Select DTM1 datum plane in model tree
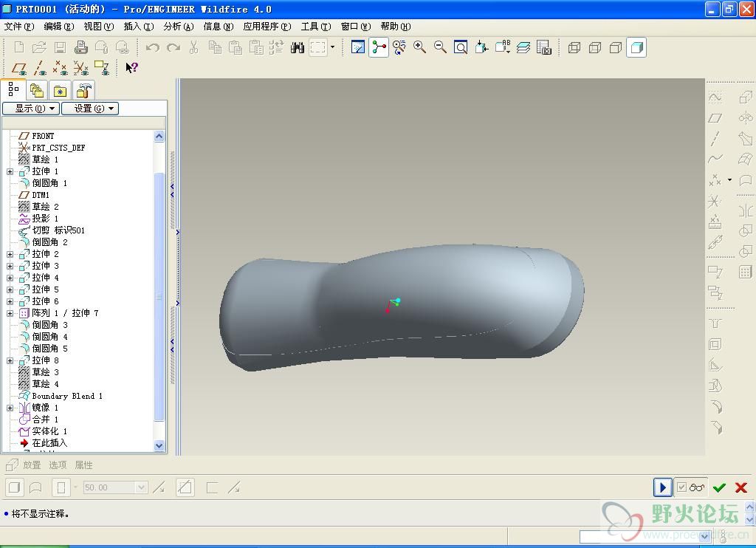Image resolution: width=756 pixels, height=548 pixels. (41, 196)
